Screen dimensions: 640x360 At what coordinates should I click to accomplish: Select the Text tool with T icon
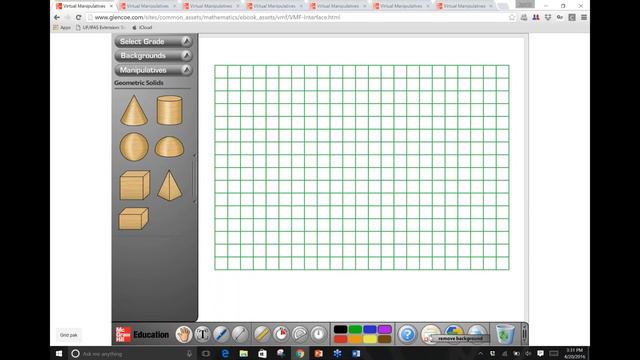point(202,334)
